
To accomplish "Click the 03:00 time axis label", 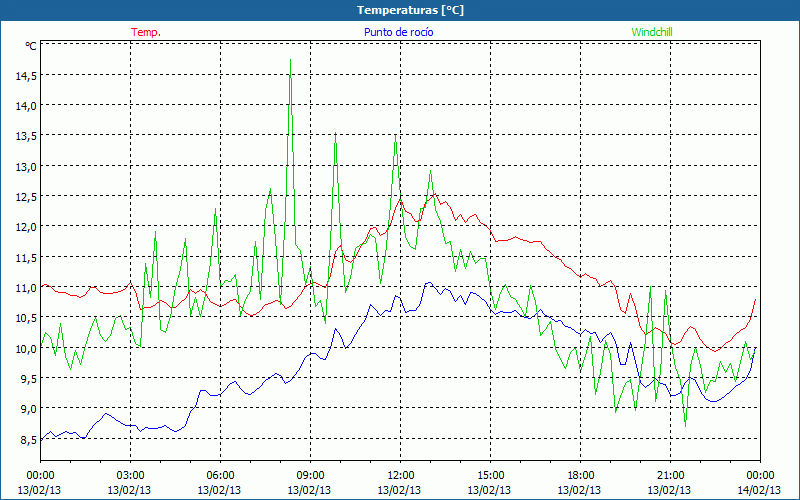I will pyautogui.click(x=130, y=475).
